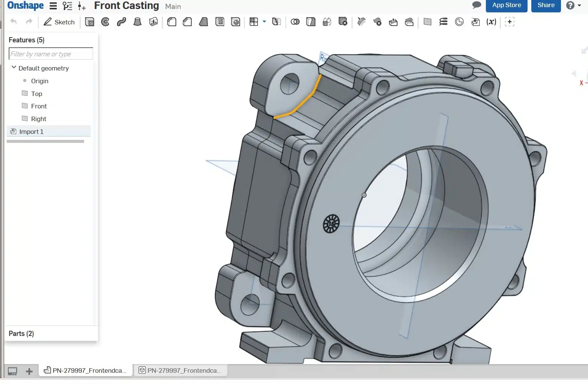Viewport: 588px width, 384px height.
Task: Open the linear pattern dropdown arrow
Action: 264,22
